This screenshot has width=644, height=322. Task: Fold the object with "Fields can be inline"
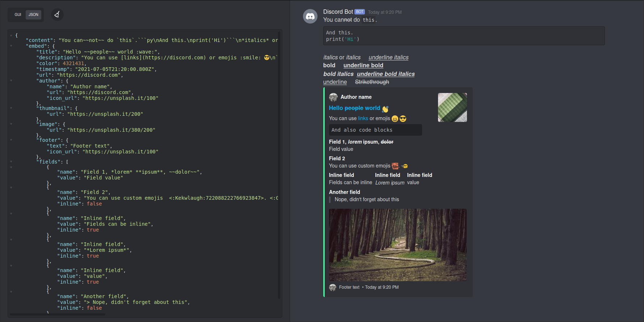11,214
